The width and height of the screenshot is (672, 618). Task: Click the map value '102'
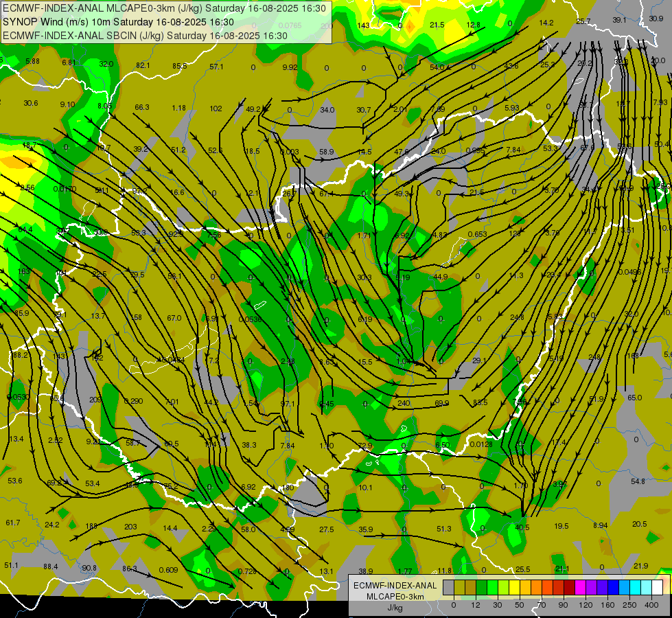216,108
